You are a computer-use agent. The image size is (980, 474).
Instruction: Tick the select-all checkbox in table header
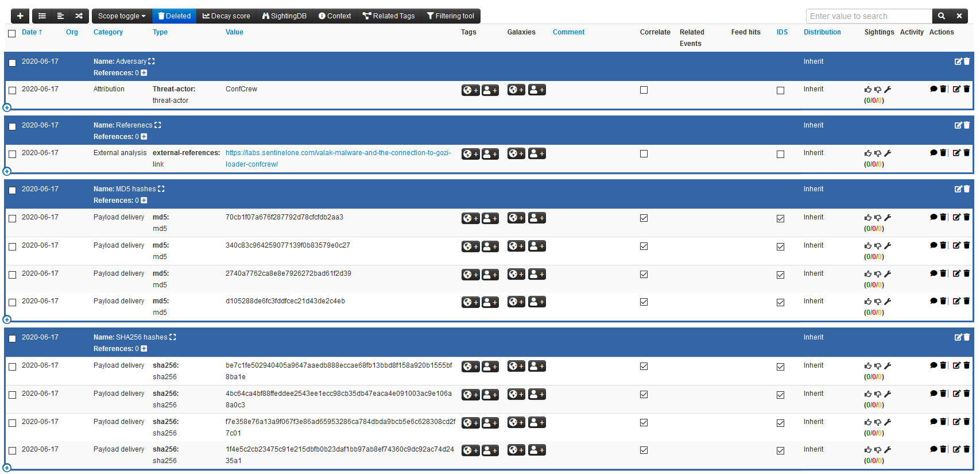[12, 33]
